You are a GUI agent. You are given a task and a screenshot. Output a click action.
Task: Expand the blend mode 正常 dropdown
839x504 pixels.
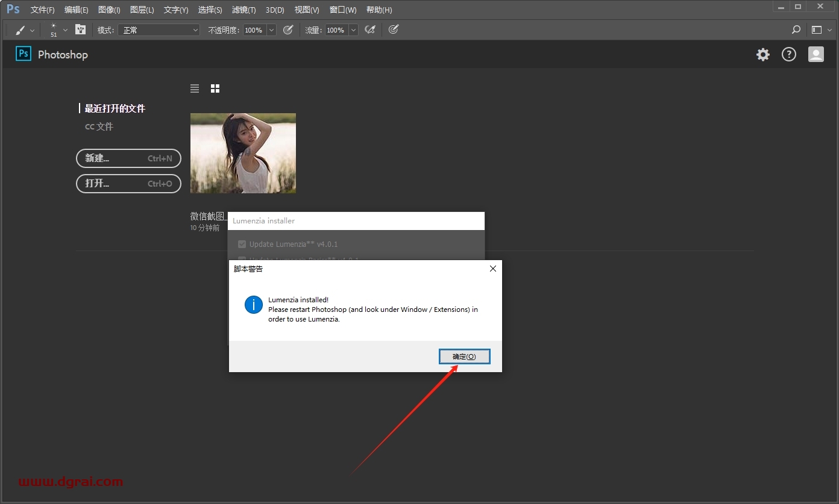pyautogui.click(x=159, y=30)
